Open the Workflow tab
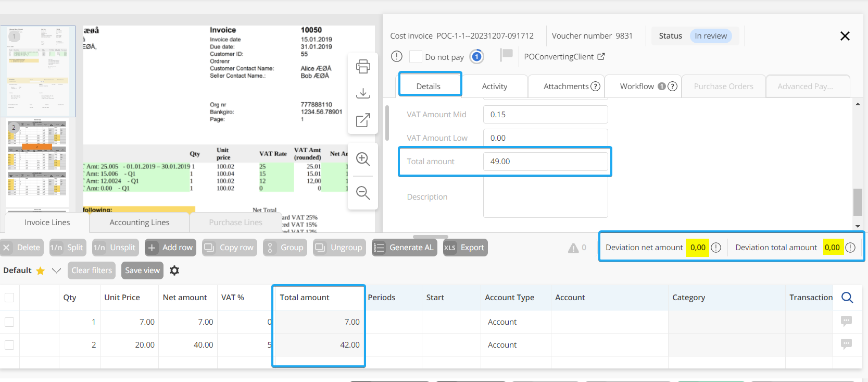The height and width of the screenshot is (382, 868). click(x=636, y=87)
